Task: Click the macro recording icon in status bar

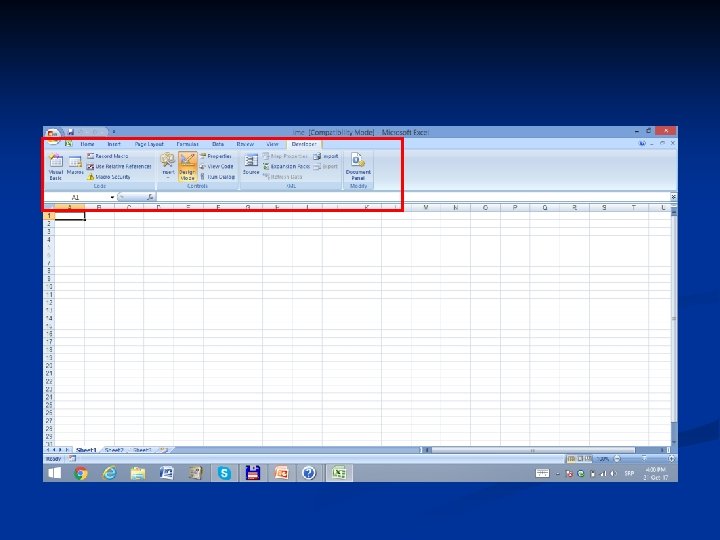Action: point(72,458)
